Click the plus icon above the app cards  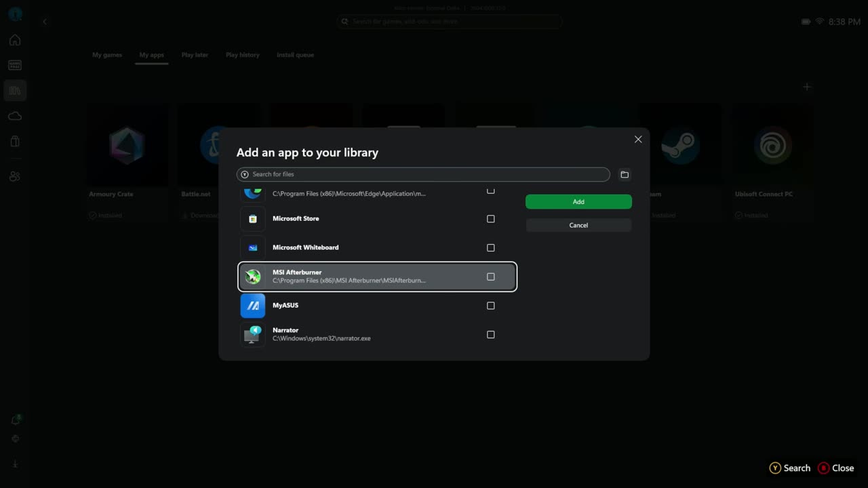(807, 87)
